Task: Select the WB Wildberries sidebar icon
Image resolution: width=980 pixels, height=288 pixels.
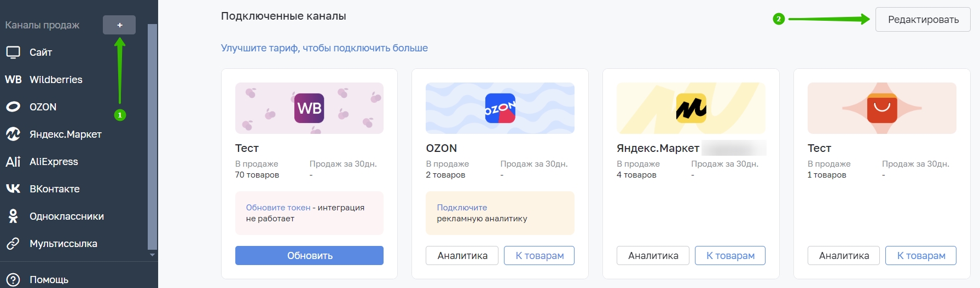Action: tap(13, 80)
